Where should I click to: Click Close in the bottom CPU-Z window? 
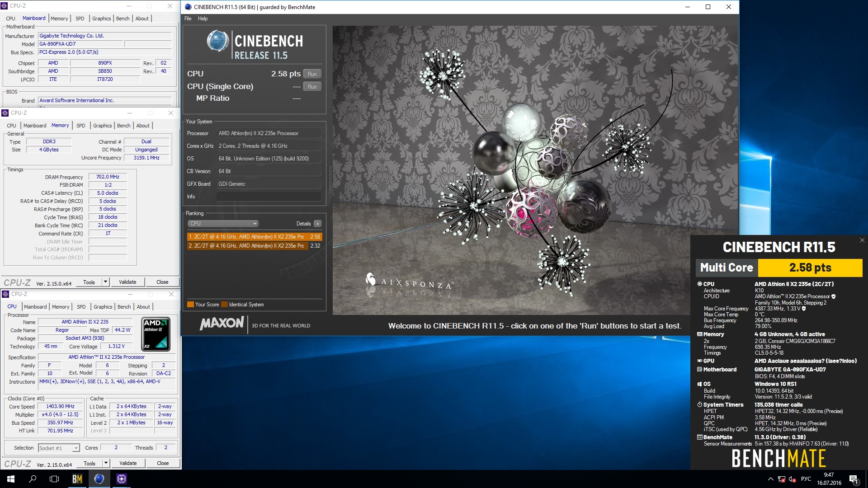[163, 463]
